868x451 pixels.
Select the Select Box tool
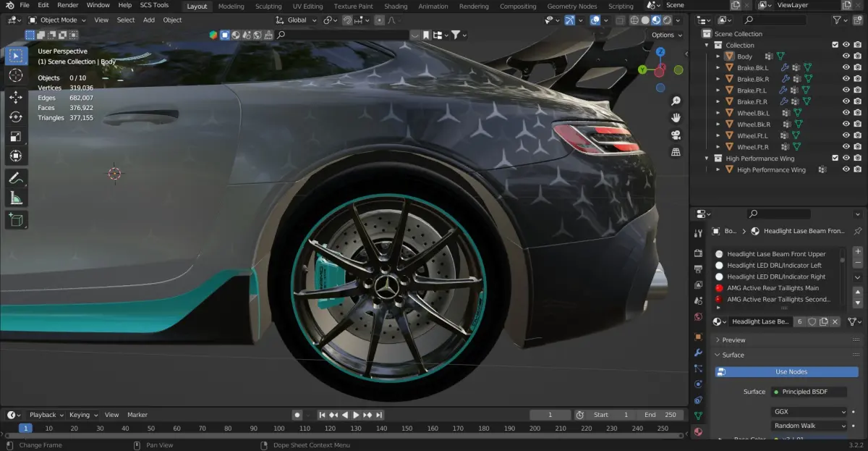[16, 56]
